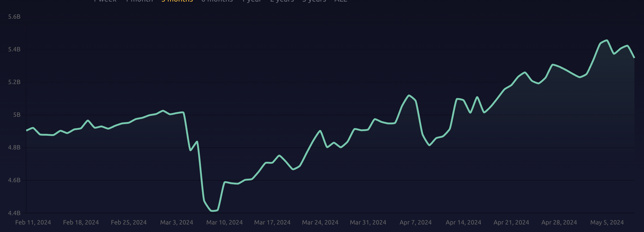The width and height of the screenshot is (644, 232).
Task: Select the Mar 24, 2024 date label
Action: [x=320, y=223]
